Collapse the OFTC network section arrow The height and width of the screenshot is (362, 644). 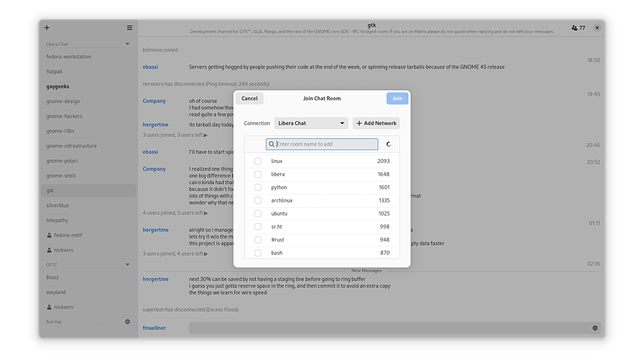coord(127,265)
